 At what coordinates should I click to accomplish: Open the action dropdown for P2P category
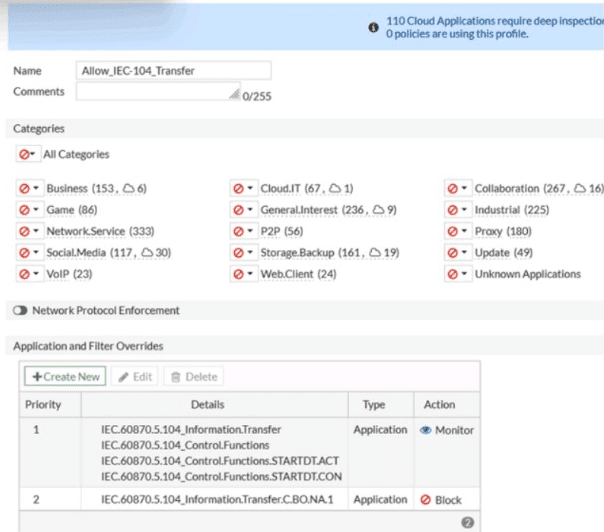click(250, 231)
